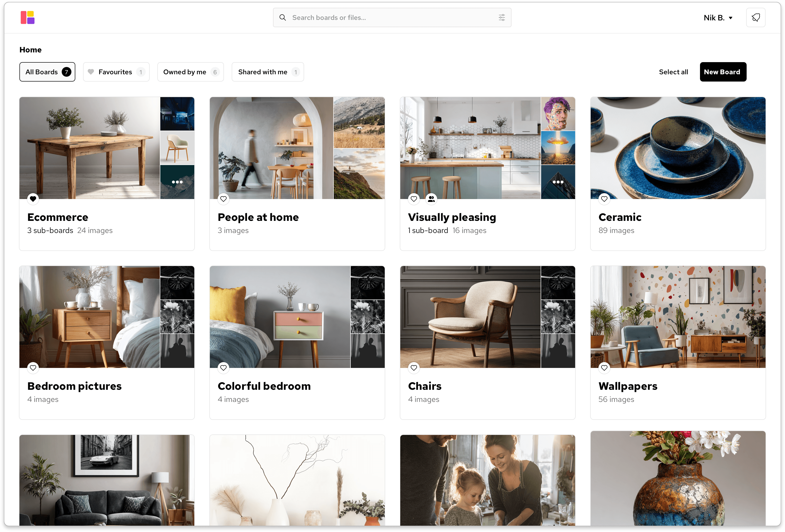Screen dimensions: 785x532
Task: Switch to Shared with me tab
Action: (x=267, y=72)
